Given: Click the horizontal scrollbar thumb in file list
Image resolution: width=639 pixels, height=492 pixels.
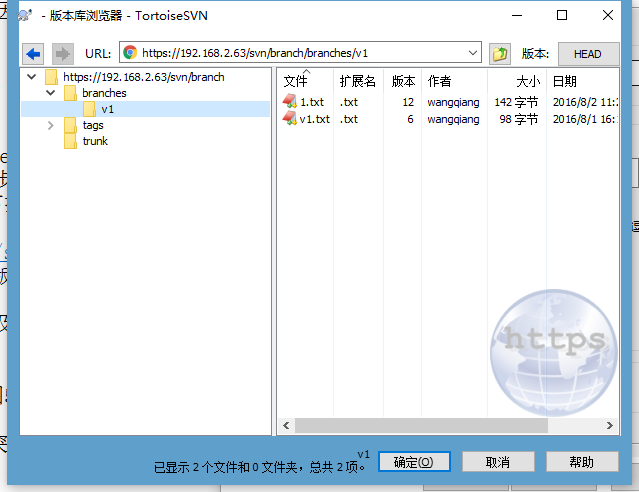Looking at the screenshot, I should coord(421,426).
